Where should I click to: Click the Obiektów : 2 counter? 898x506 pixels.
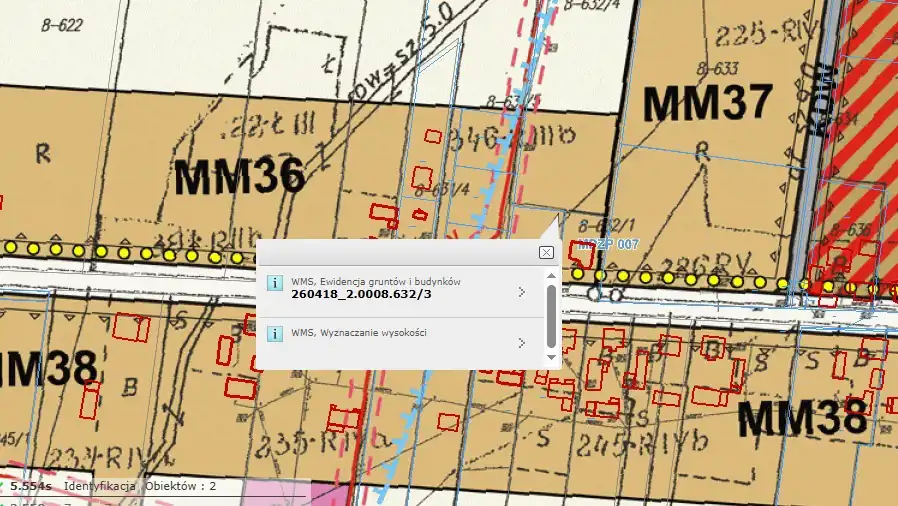point(181,486)
